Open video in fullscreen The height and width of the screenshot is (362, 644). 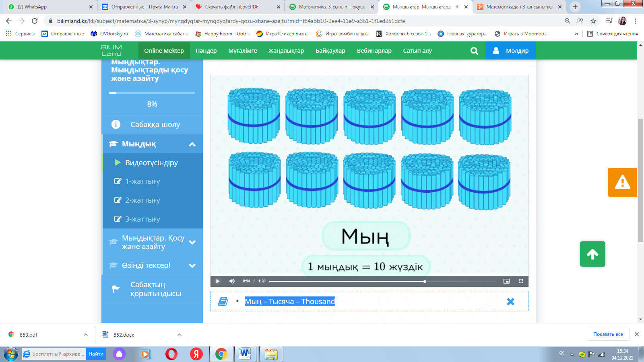pos(521,281)
